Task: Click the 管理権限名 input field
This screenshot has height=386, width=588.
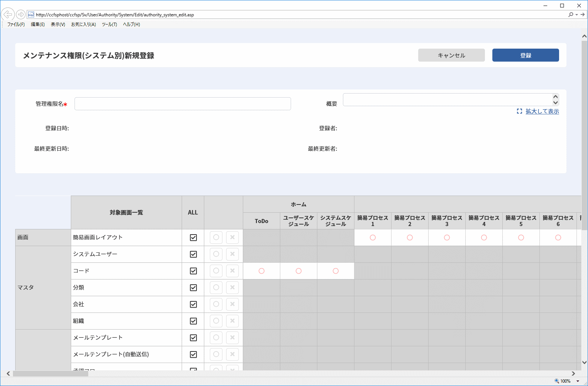Action: coord(183,104)
